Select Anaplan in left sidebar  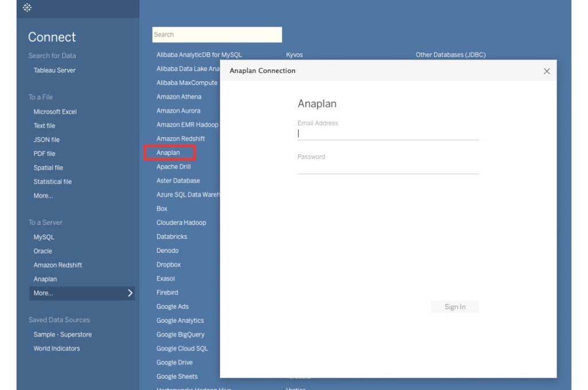[45, 279]
